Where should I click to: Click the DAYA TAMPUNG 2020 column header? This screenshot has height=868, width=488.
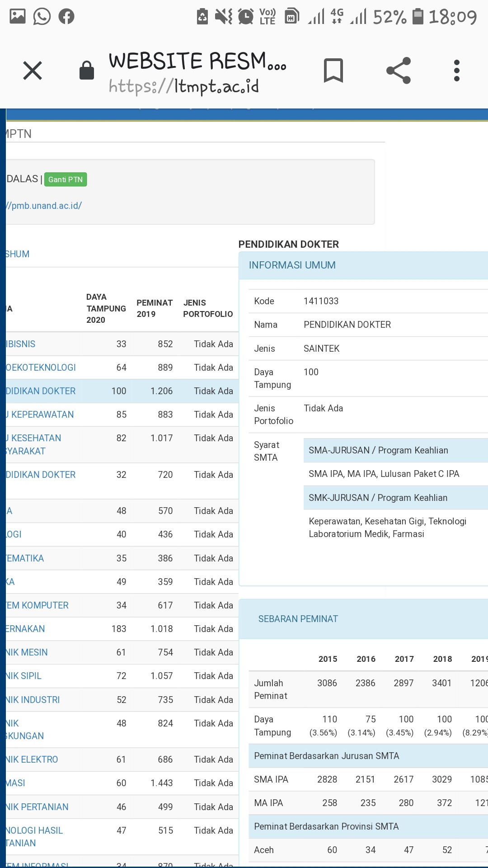(x=106, y=308)
